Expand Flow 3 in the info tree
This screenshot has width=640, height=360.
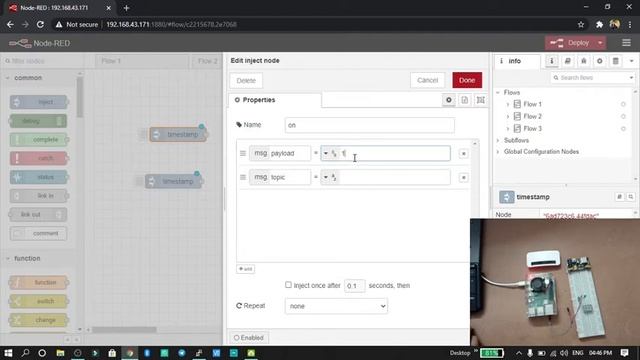tap(508, 129)
